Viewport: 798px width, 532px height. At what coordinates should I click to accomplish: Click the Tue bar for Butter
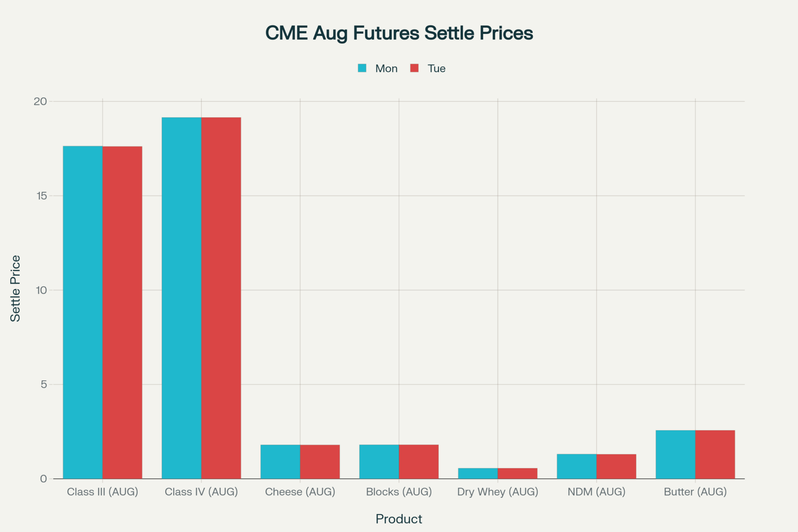pyautogui.click(x=715, y=454)
